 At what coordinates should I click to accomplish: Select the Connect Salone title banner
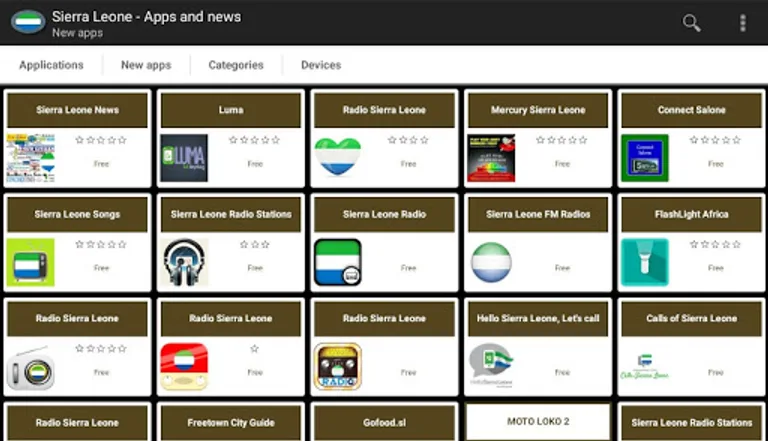coord(692,110)
